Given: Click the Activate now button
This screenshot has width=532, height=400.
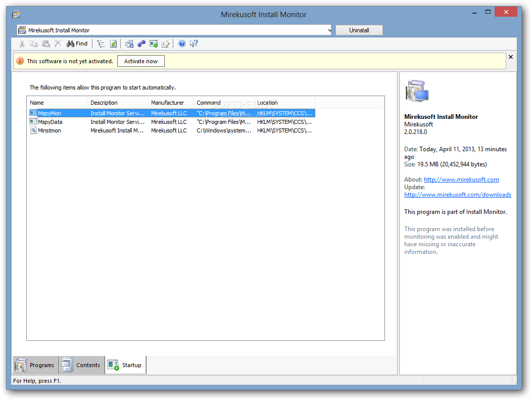Looking at the screenshot, I should click(141, 61).
